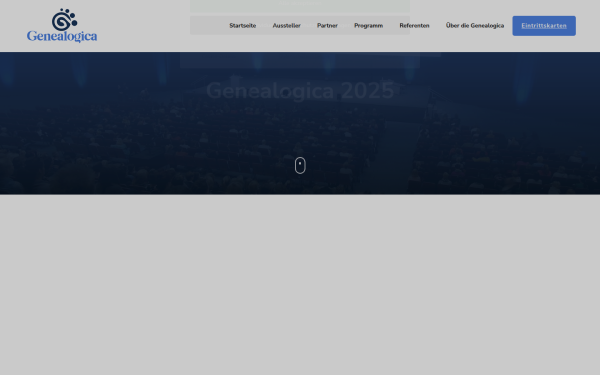Open the Partner navigation link
This screenshot has width=600, height=375.
pyautogui.click(x=327, y=26)
